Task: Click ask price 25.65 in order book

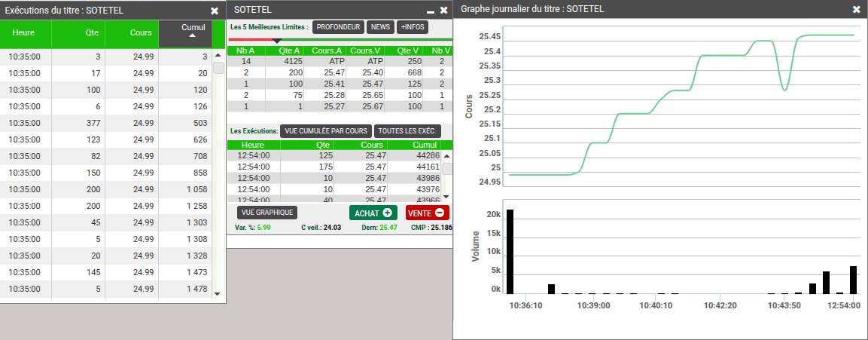Action: (x=373, y=95)
